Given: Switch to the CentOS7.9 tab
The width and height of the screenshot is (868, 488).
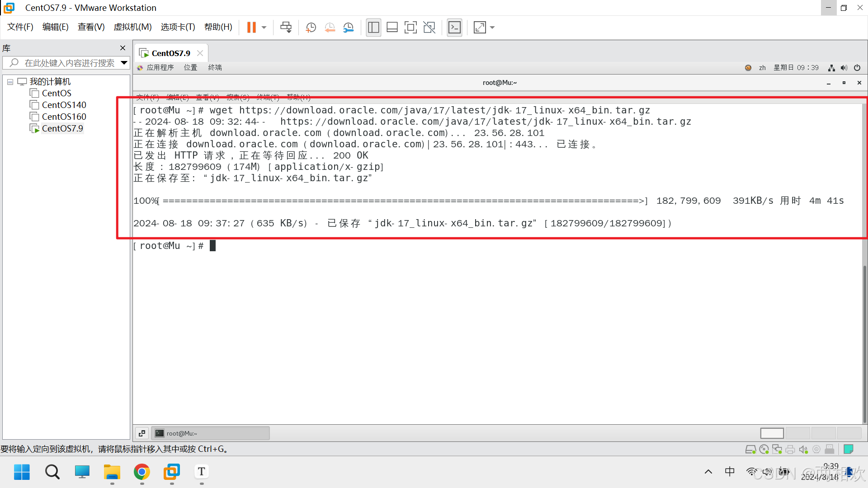Looking at the screenshot, I should pyautogui.click(x=170, y=53).
